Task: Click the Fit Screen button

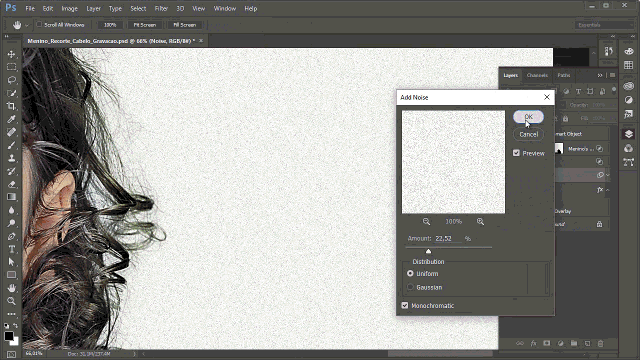Action: [x=144, y=25]
